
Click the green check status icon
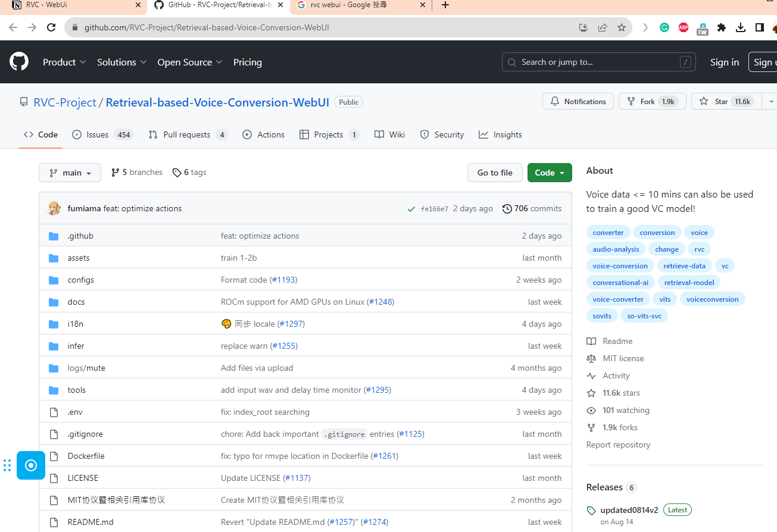tap(411, 209)
